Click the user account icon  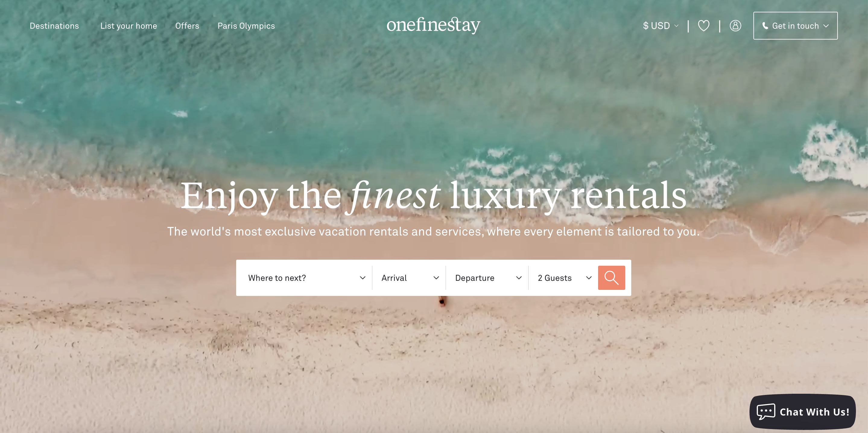pos(735,25)
